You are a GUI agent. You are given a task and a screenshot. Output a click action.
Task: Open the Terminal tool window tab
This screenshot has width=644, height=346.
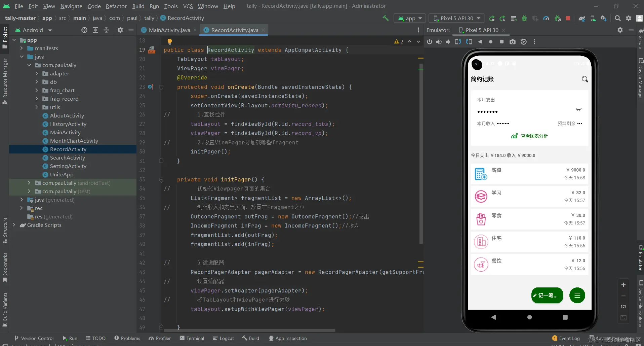[192, 338]
